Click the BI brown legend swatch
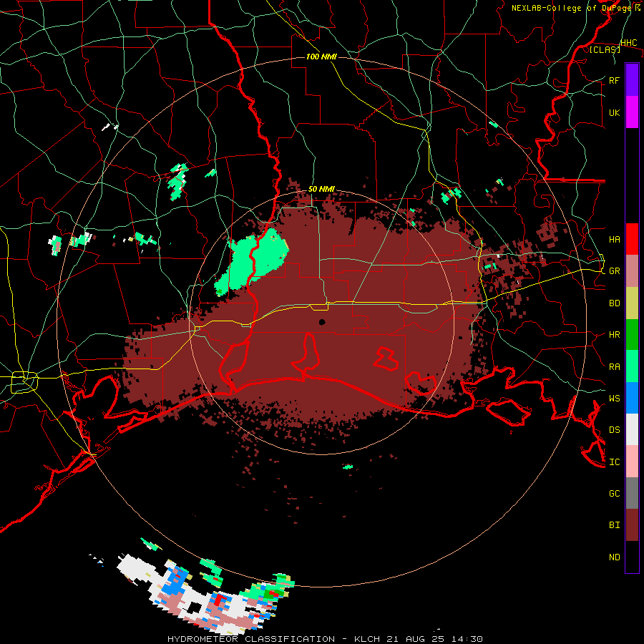 click(632, 525)
